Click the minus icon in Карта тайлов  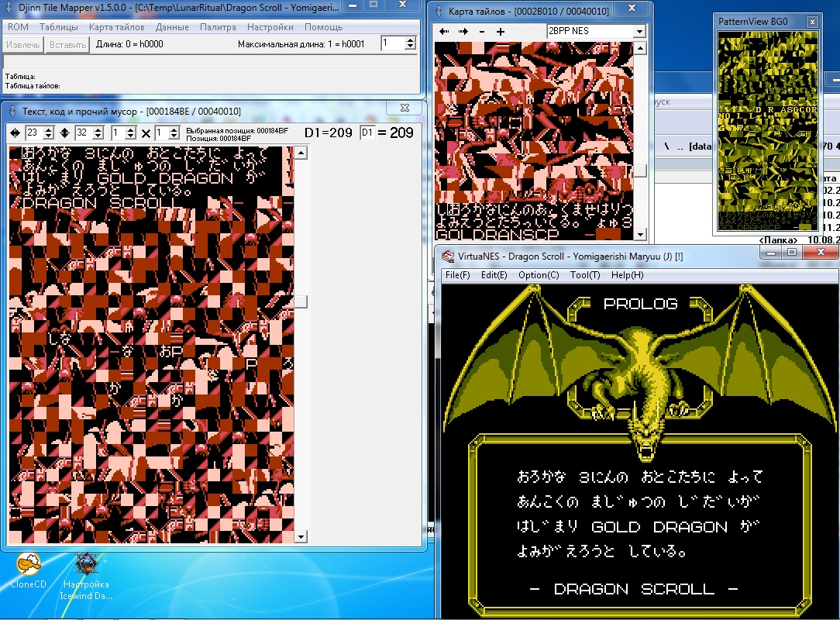click(482, 32)
